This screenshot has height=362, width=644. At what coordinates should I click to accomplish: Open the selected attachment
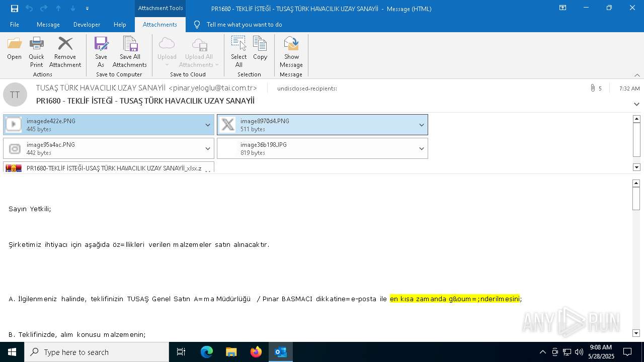click(14, 49)
